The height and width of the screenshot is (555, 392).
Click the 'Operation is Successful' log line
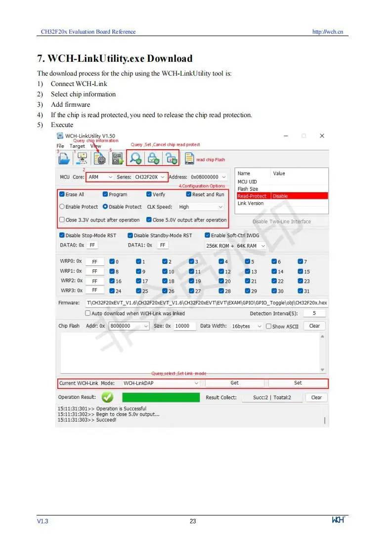pos(102,408)
